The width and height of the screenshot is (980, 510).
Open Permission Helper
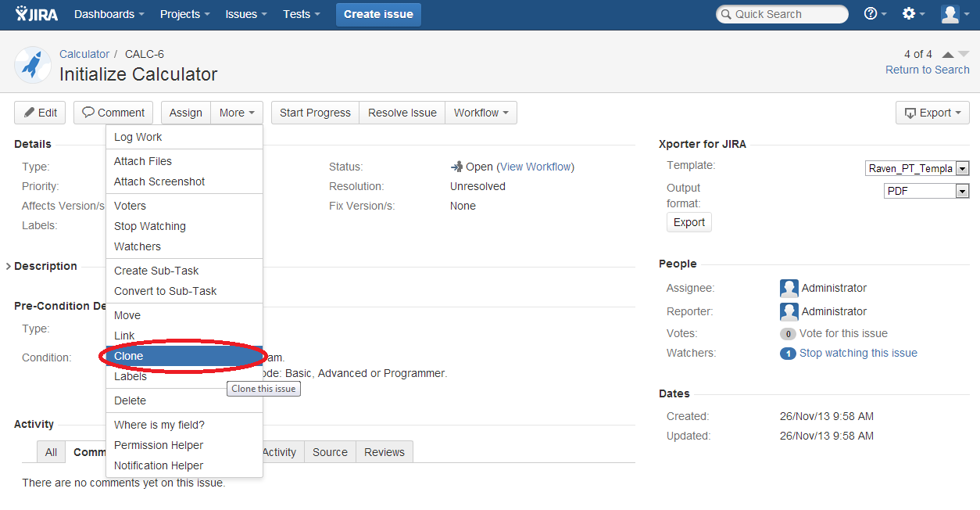pyautogui.click(x=184, y=445)
